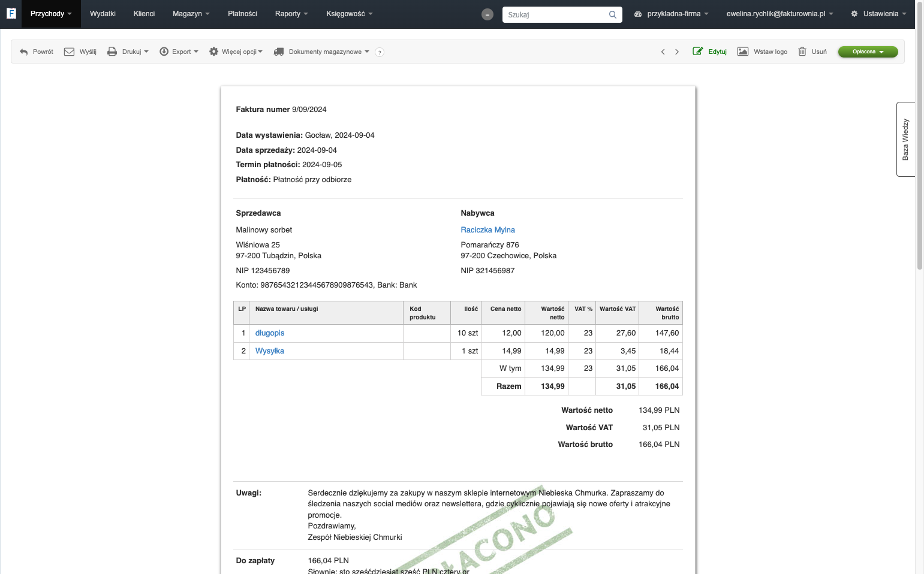Click the round gray minus button
924x574 pixels.
(487, 14)
